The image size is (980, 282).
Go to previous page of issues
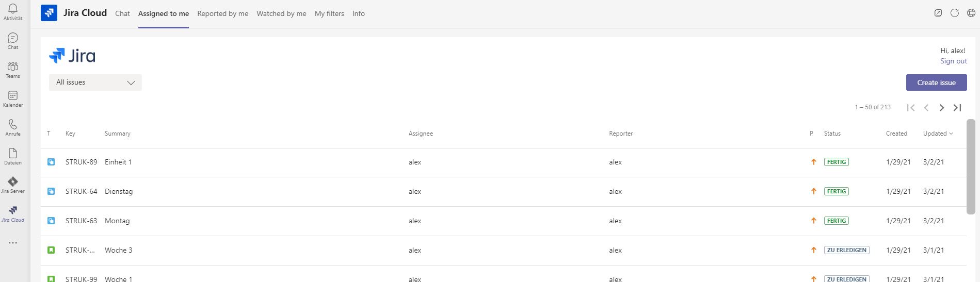click(926, 108)
